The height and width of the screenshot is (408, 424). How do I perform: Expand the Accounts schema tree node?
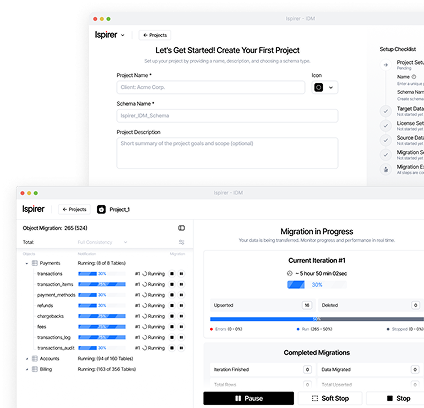(27, 359)
